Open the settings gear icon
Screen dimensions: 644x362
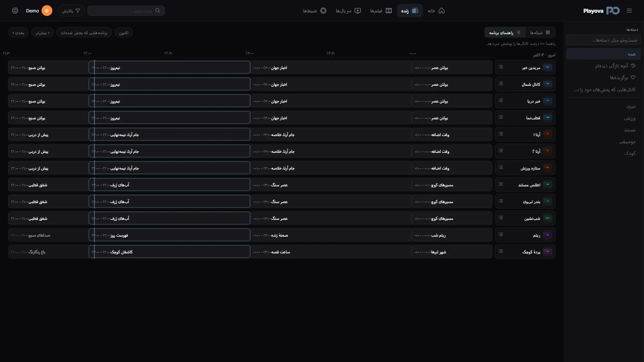pos(15,11)
